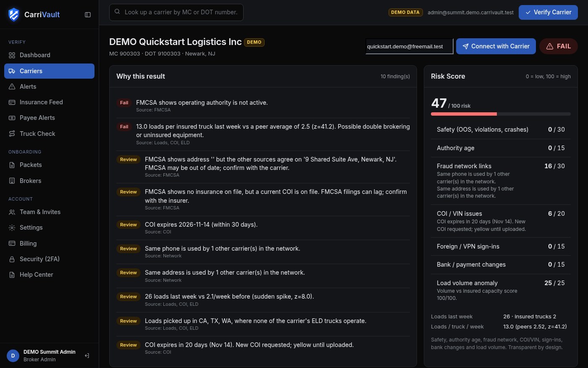Click the CarriVault shield logo
This screenshot has height=368, width=588.
tap(14, 15)
